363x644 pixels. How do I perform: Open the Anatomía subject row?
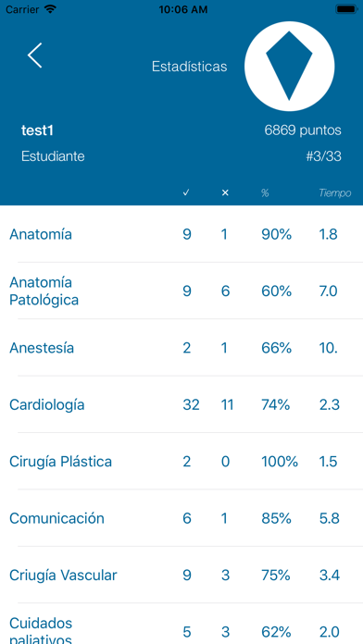[x=181, y=234]
